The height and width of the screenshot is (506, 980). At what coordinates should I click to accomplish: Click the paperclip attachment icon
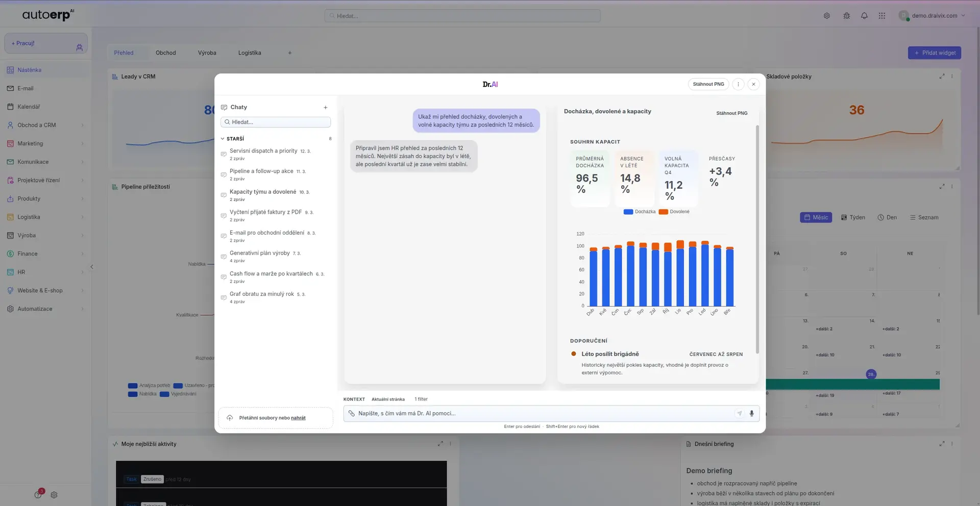coord(352,414)
